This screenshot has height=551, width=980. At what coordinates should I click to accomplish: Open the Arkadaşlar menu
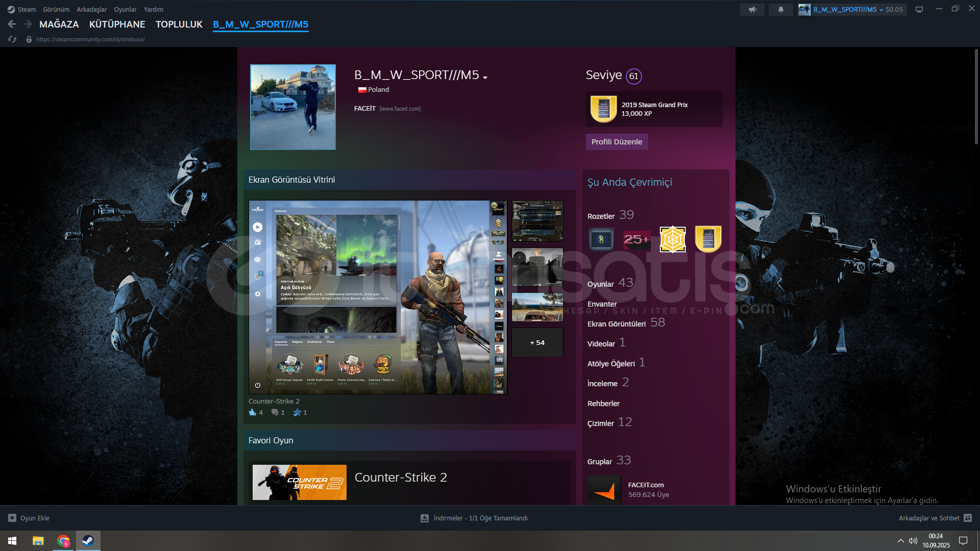pyautogui.click(x=92, y=9)
